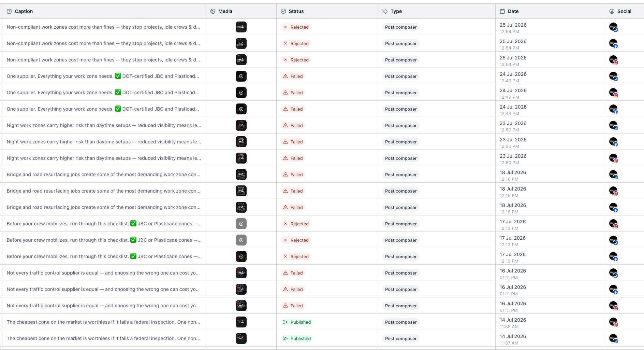Open 'Non-compliant work zones' caption on Facebook row
644x350 pixels.
tap(103, 43)
